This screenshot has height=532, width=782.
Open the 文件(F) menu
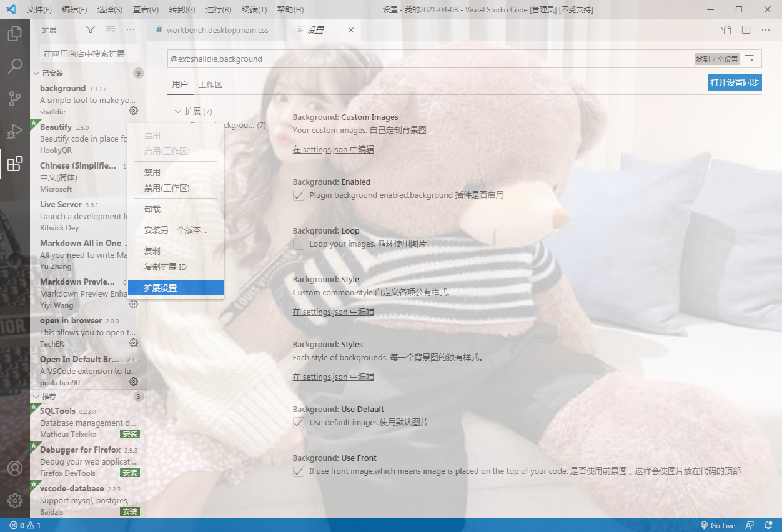[x=40, y=10]
